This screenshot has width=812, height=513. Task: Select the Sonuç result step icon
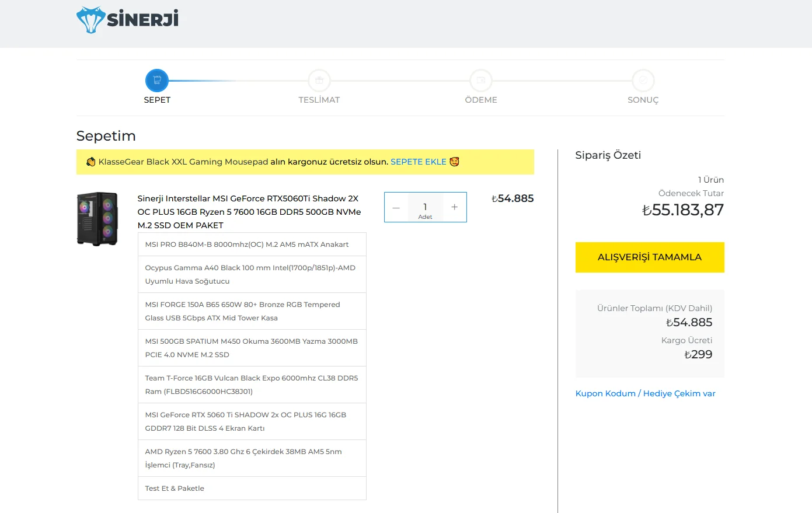[643, 81]
